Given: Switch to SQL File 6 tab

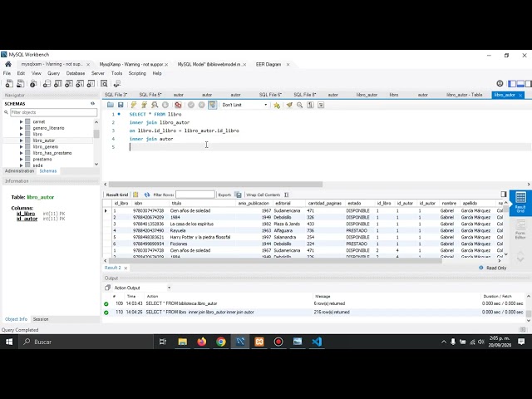Looking at the screenshot, I should (x=270, y=95).
